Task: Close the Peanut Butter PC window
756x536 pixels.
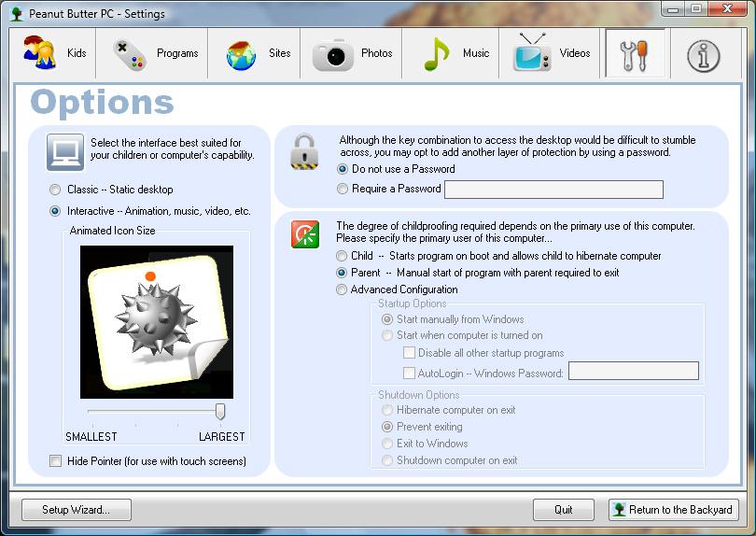Action: click(x=728, y=8)
